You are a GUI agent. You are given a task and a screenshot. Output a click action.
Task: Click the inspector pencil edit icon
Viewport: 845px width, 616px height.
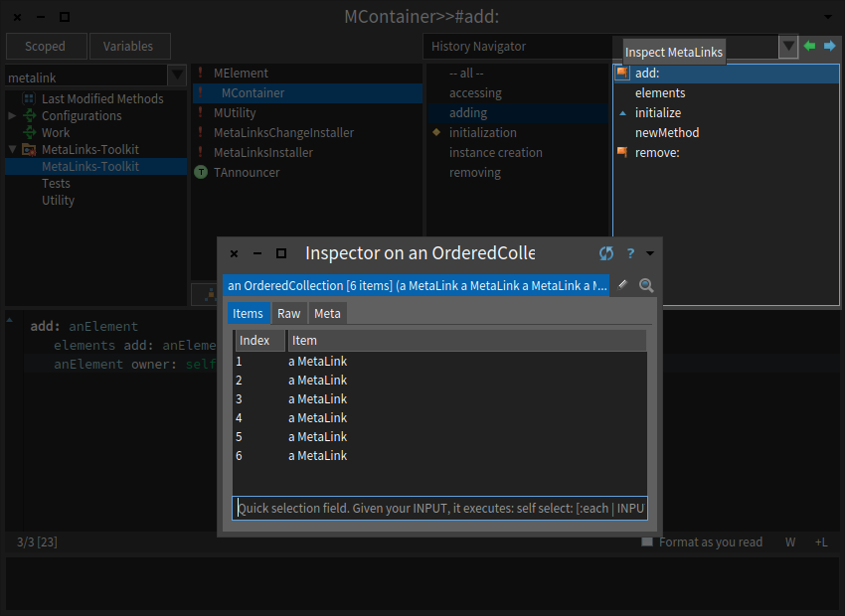[622, 285]
